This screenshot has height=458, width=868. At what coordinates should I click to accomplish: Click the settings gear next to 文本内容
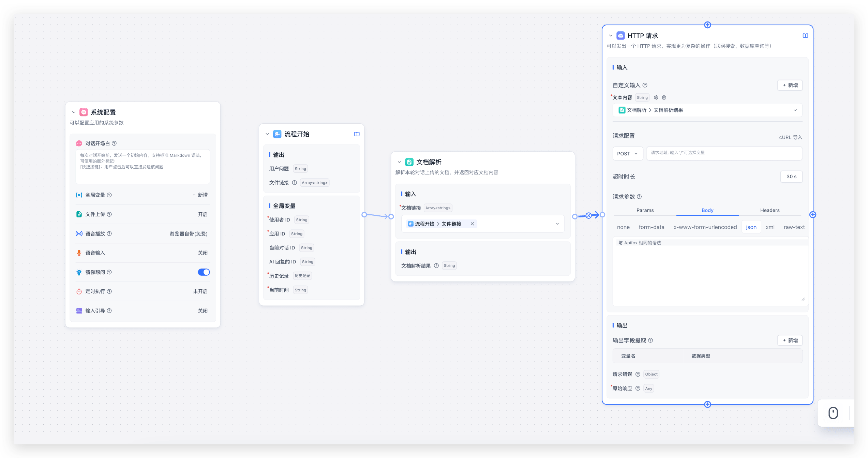pos(656,97)
